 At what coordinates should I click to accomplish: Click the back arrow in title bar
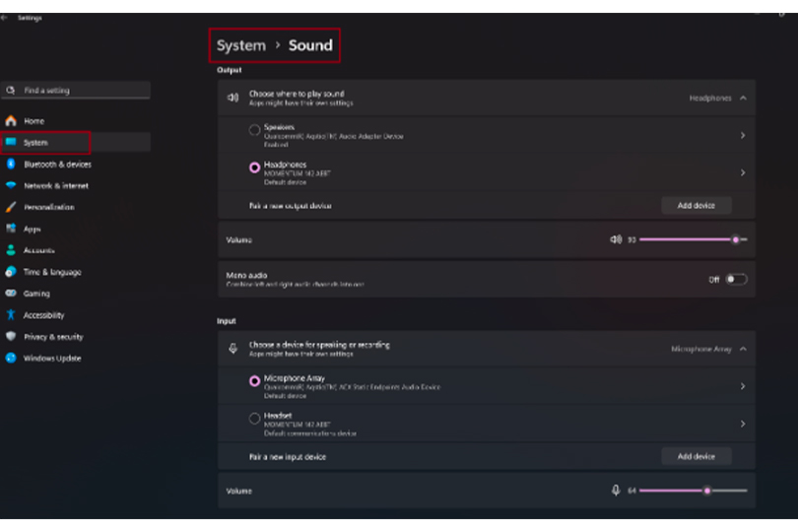pos(6,18)
